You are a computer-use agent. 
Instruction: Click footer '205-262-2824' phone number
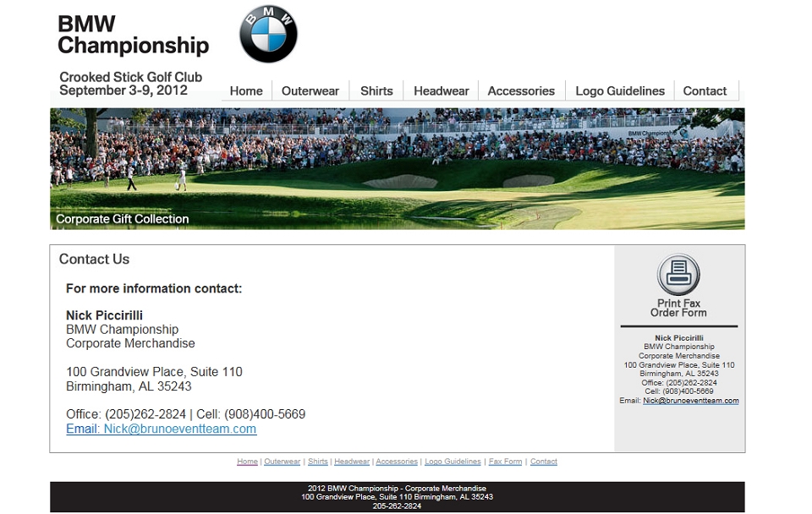pos(397,506)
